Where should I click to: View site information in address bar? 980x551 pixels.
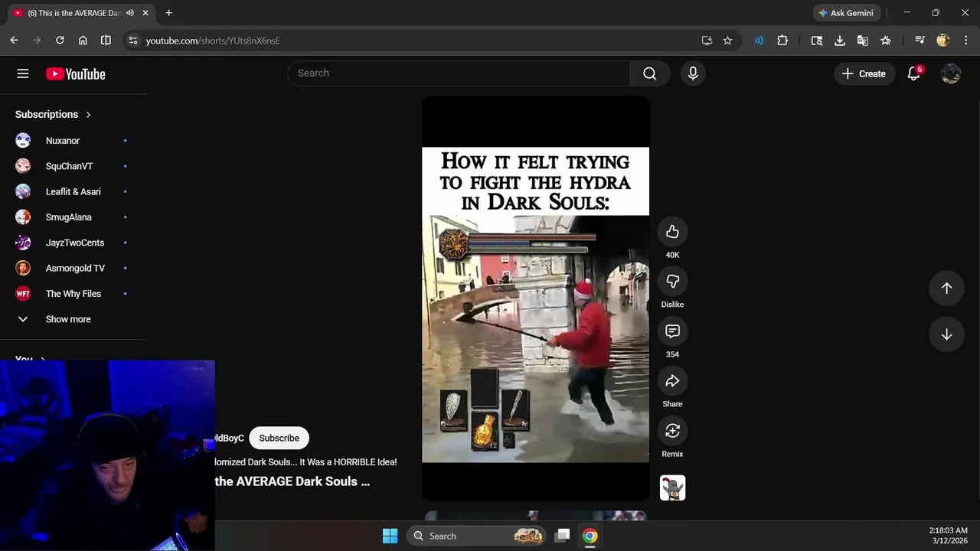[x=133, y=41]
